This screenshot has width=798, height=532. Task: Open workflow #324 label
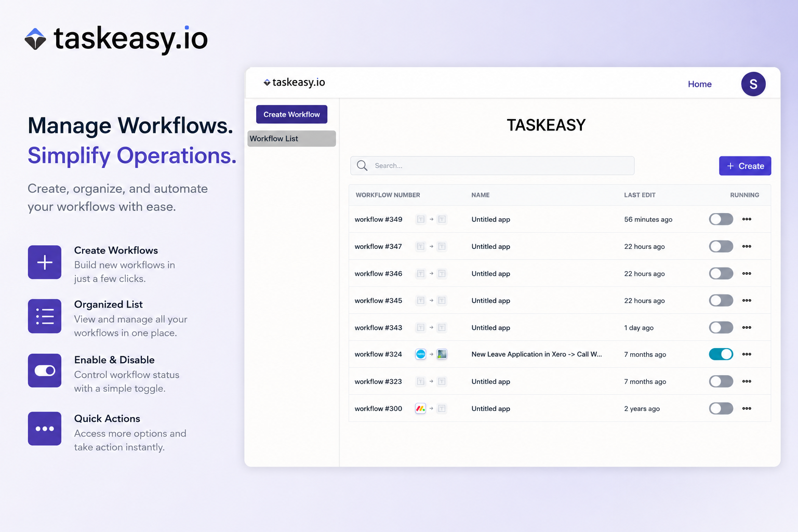378,354
